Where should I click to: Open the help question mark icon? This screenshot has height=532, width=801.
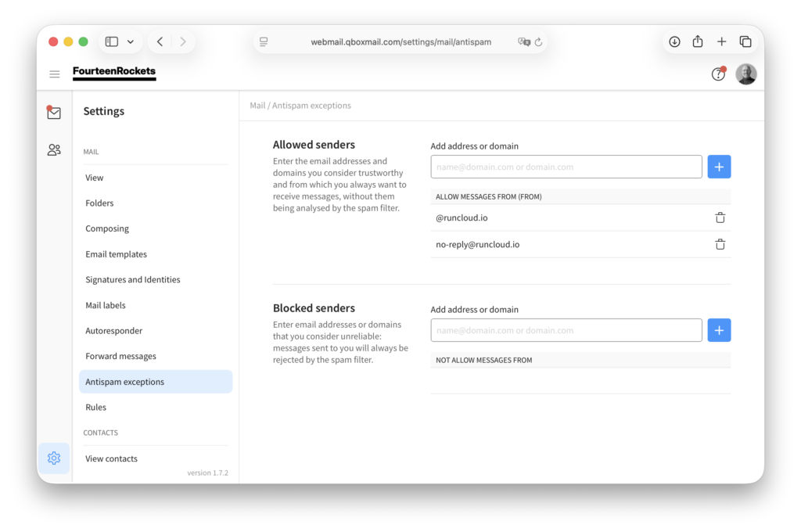tap(718, 74)
